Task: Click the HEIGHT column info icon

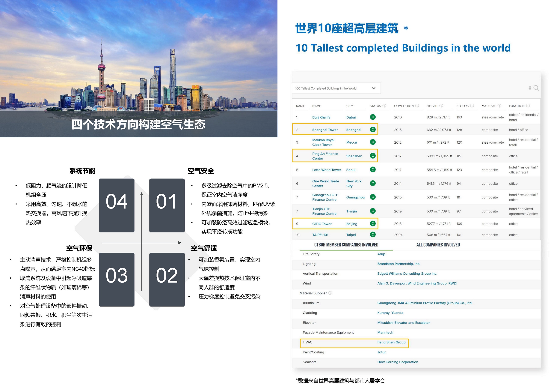Action: pos(441,106)
